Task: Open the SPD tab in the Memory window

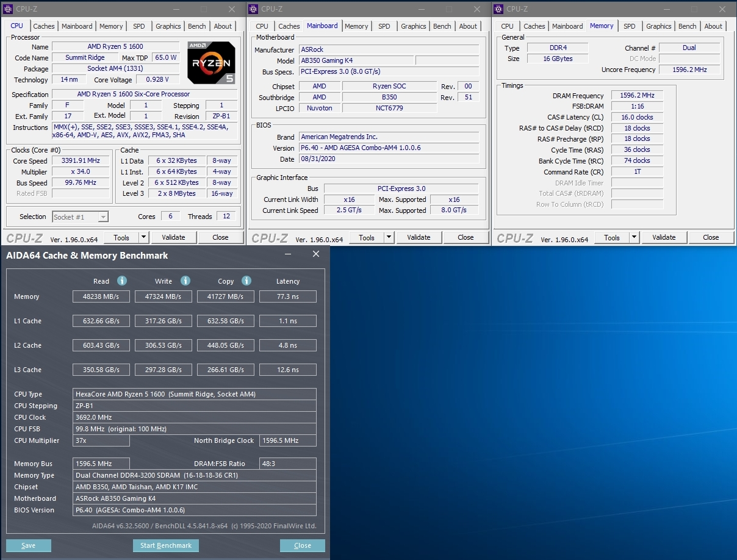Action: tap(630, 26)
